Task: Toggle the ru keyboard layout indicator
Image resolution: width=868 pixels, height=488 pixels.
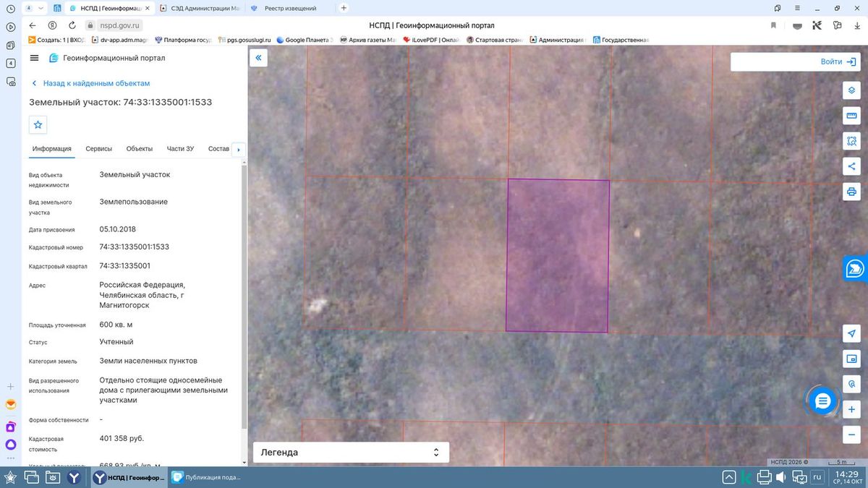Action: pos(817,477)
